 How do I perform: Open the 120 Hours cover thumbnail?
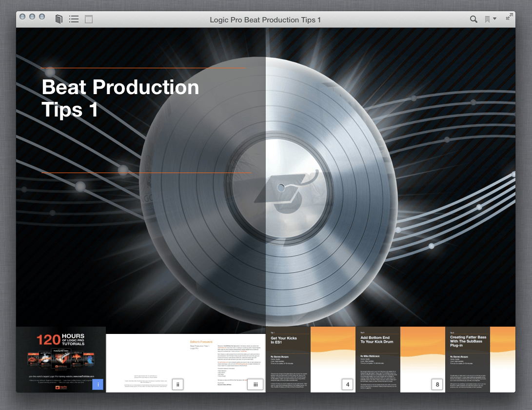61,359
